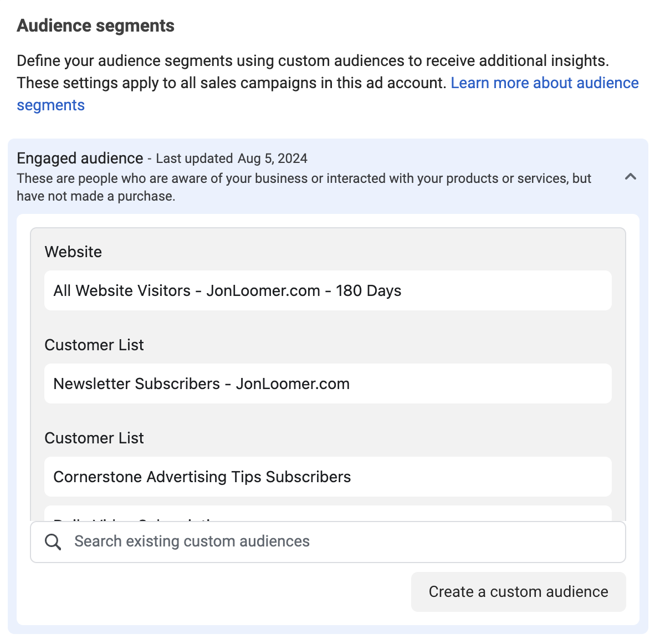Click the Engaged audience description text

304,187
